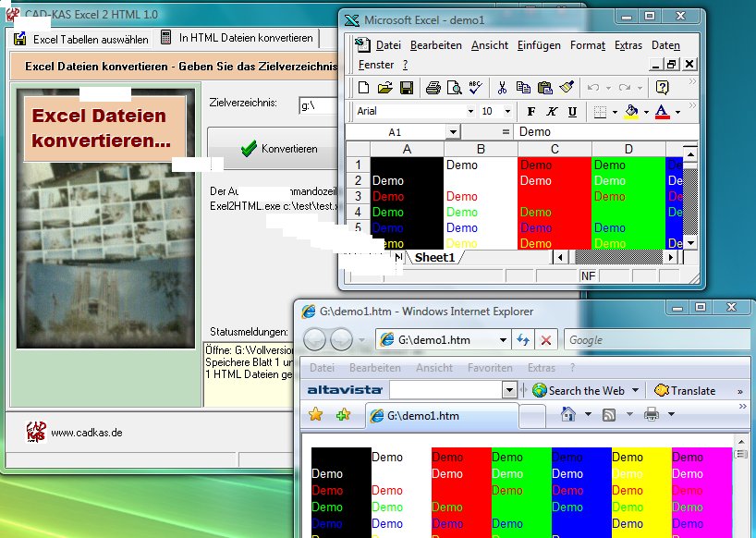
Task: Click the Excel Save floppy disk icon
Action: click(406, 88)
